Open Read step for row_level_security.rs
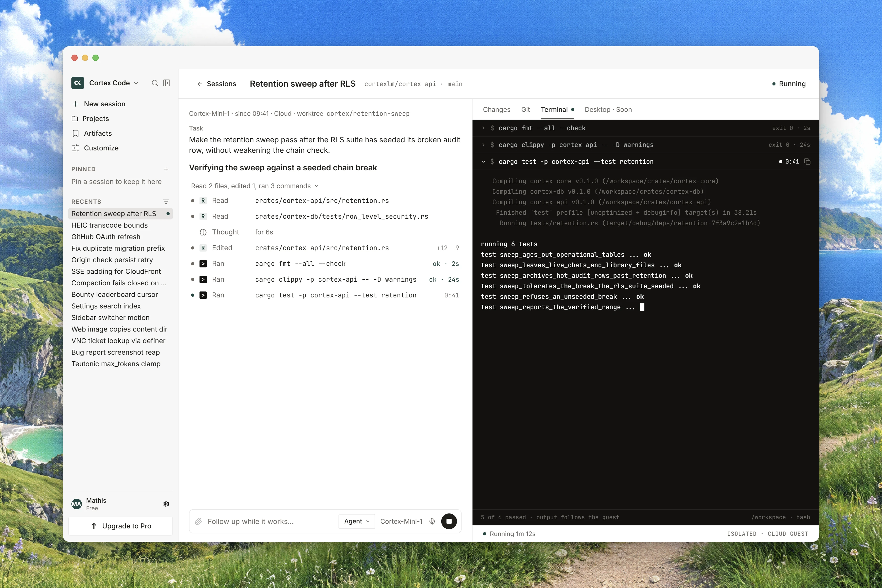 325,216
